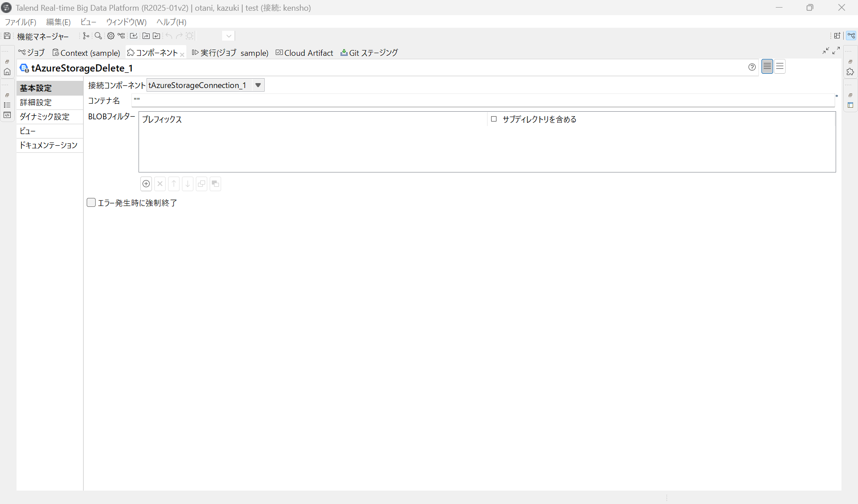This screenshot has height=504, width=858.
Task: Click the home icon in left sidebar
Action: click(x=7, y=71)
